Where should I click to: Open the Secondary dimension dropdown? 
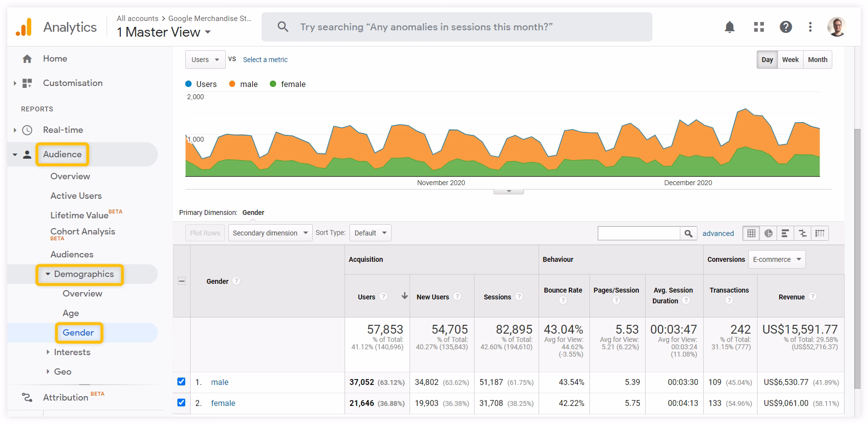[270, 233]
